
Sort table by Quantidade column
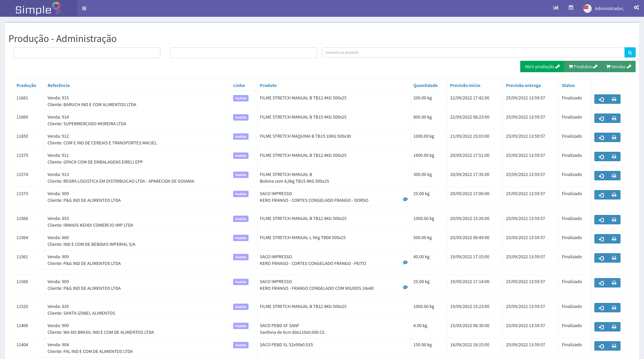[425, 86]
